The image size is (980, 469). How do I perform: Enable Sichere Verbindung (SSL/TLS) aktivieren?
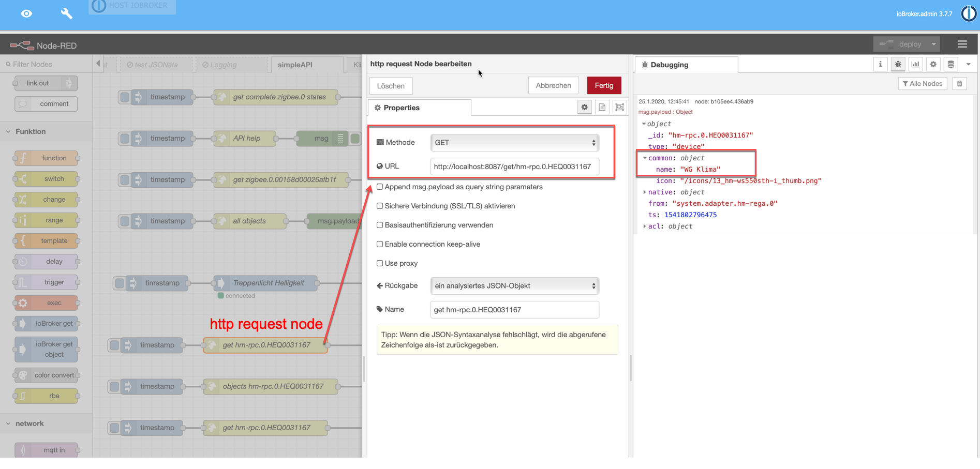click(380, 206)
